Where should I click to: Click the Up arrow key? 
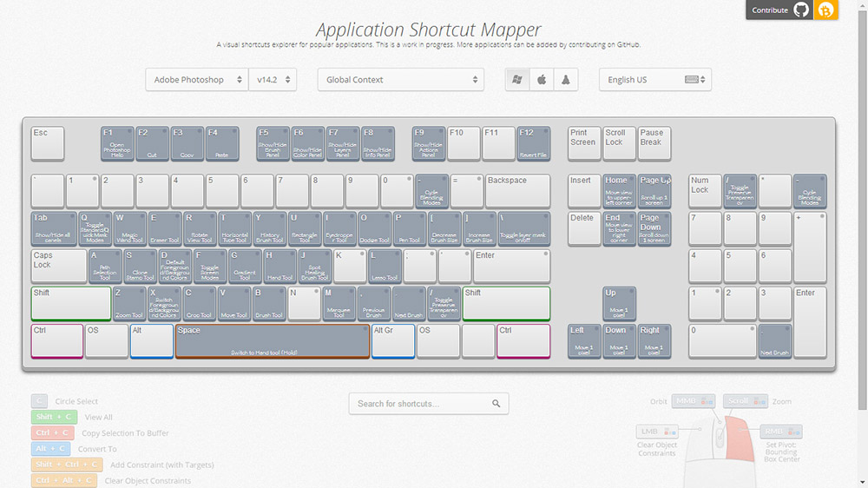click(x=618, y=303)
